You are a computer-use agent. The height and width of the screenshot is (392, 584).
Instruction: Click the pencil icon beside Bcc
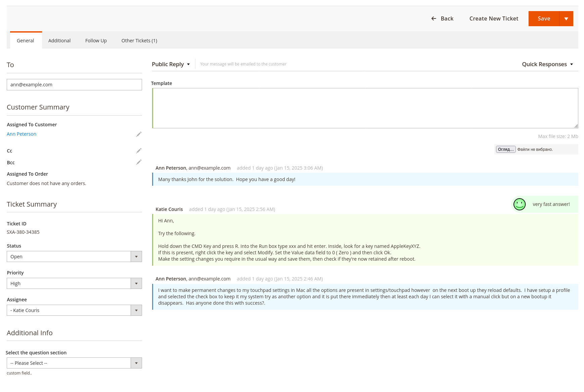point(139,162)
